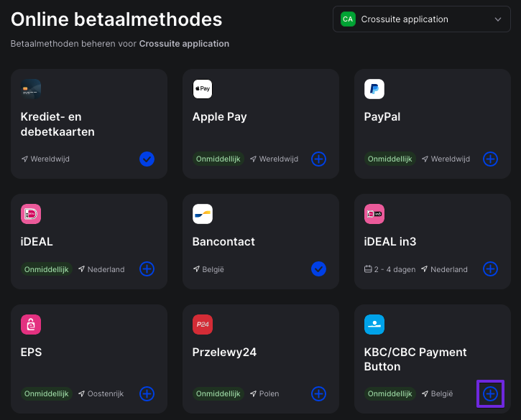Click the iDEAL logo icon

(x=31, y=214)
